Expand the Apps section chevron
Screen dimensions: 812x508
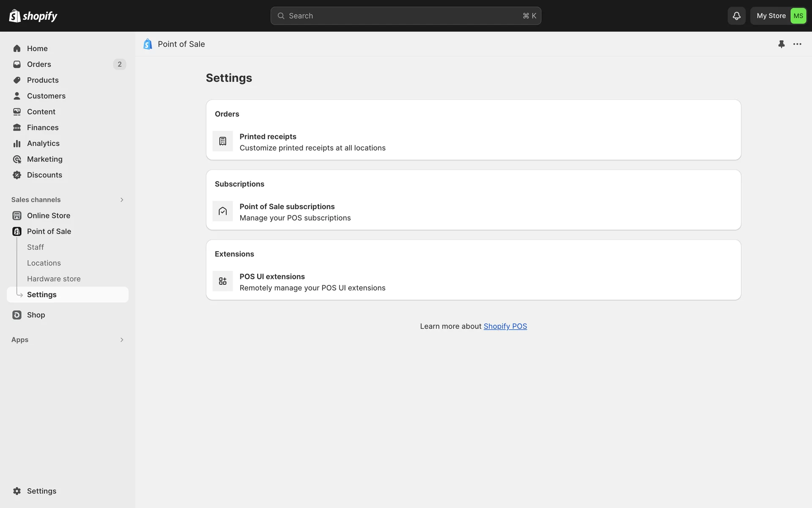coord(122,340)
